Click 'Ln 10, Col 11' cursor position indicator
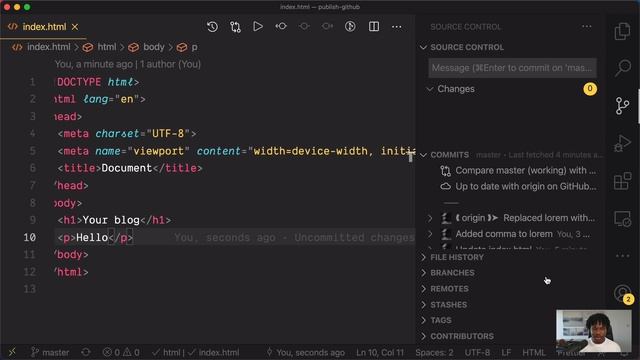This screenshot has width=640, height=360. tap(380, 352)
